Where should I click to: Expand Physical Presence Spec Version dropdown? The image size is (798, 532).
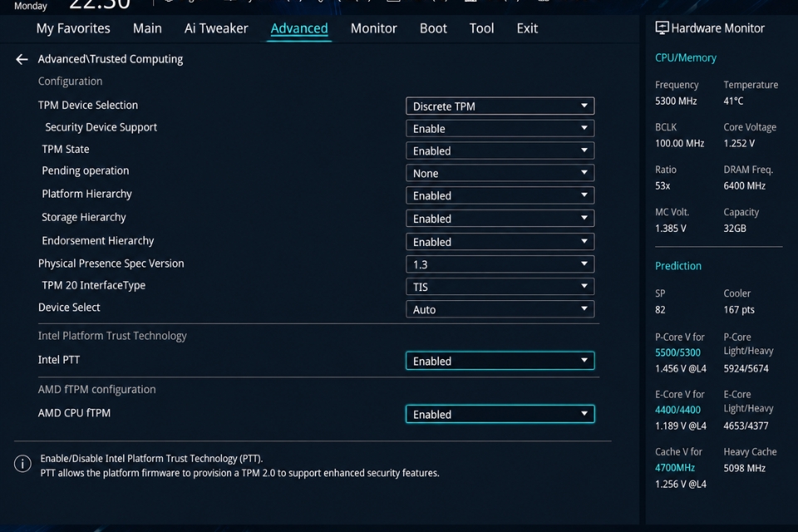click(x=500, y=264)
